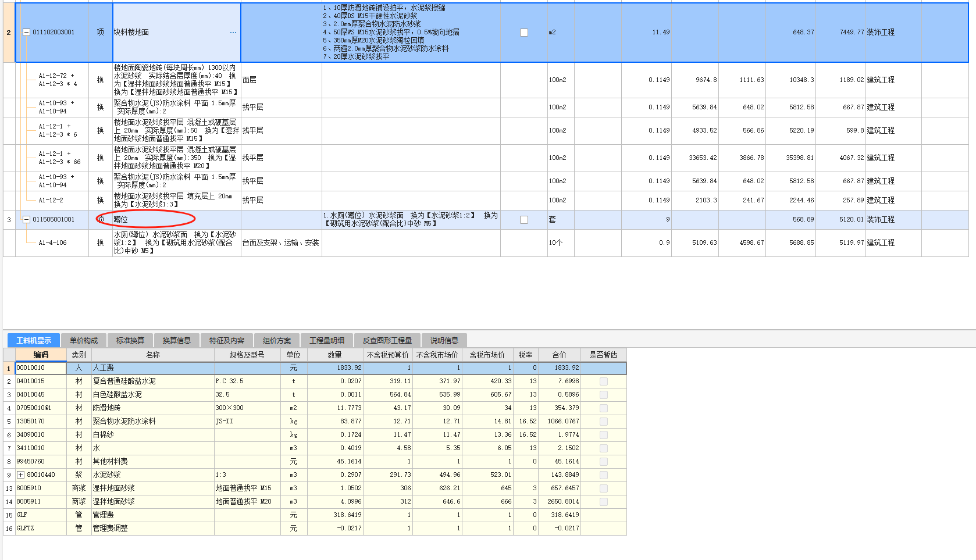This screenshot has height=560, width=976.
Task: Select the 聚合物水泥防水涂料 material name
Action: [x=153, y=422]
